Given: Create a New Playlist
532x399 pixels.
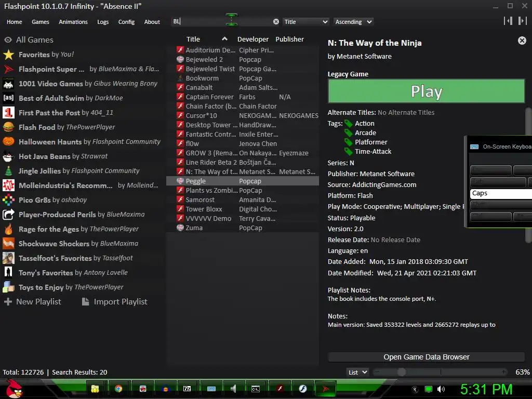Looking at the screenshot, I should pyautogui.click(x=33, y=302).
